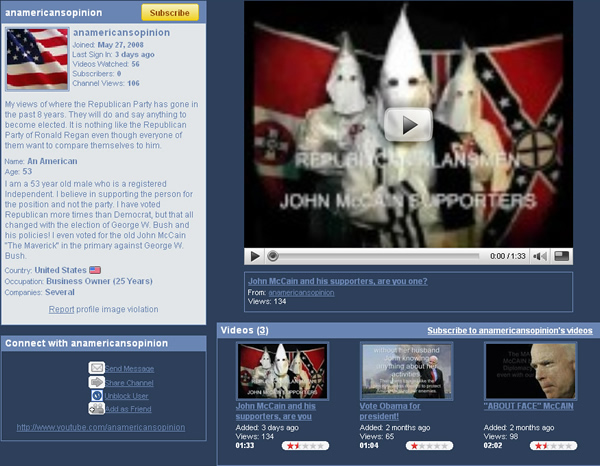Viewport: 600px width, 466px height.
Task: Click the Share Channel link
Action: [x=129, y=383]
